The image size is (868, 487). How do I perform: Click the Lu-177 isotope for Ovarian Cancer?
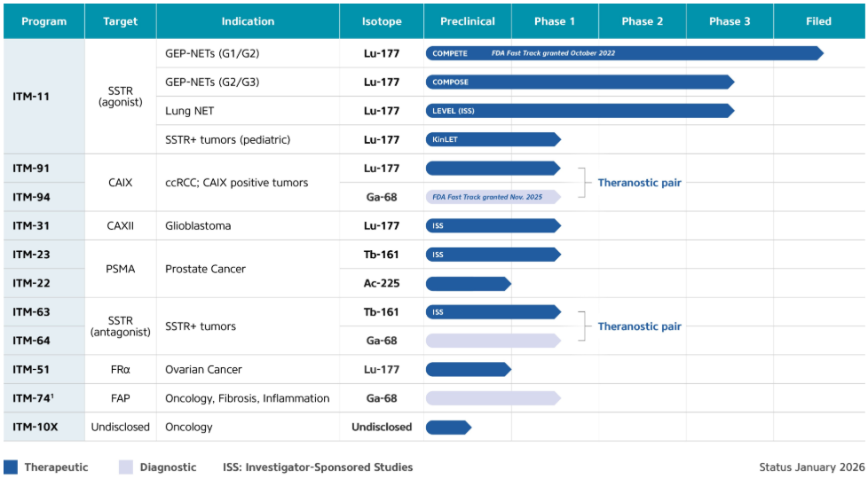(382, 369)
